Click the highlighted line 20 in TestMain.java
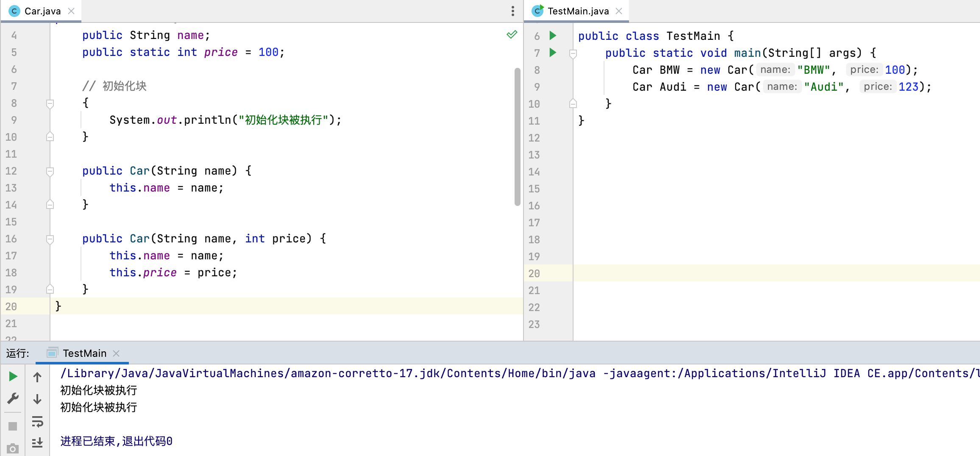980x456 pixels. pos(752,273)
